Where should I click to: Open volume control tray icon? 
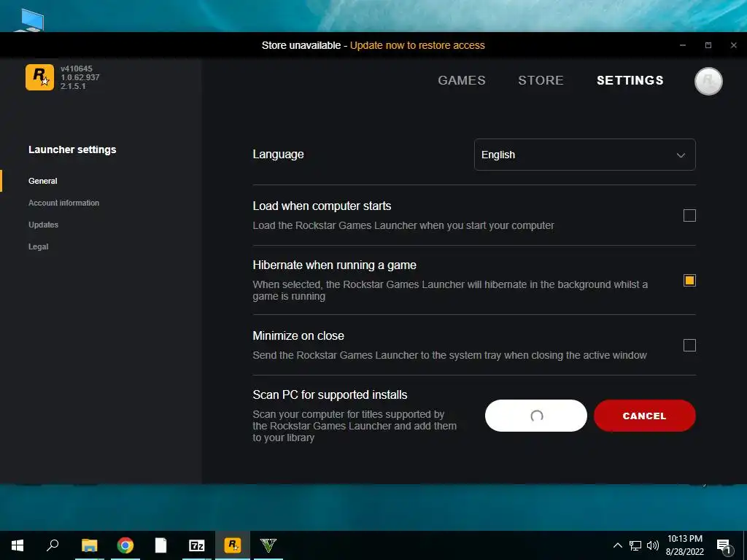tap(653, 545)
